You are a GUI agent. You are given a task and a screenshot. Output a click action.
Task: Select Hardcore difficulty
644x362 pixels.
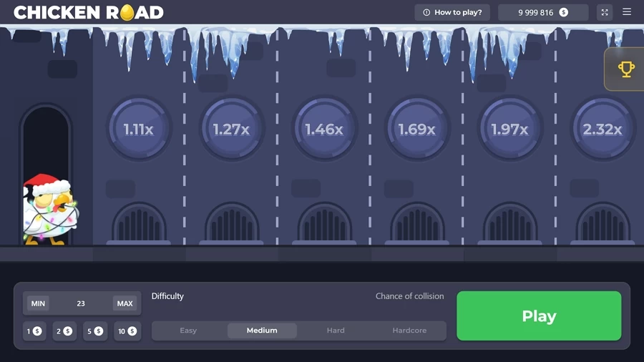click(x=409, y=331)
